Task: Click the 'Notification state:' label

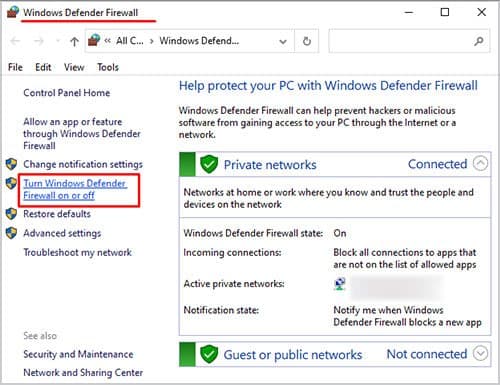Action: [x=221, y=310]
